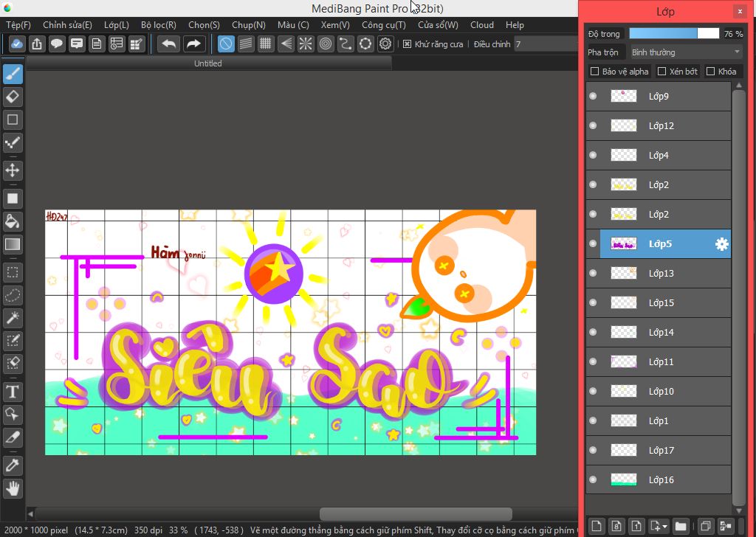Enable the Bảo vệ alpha checkbox
This screenshot has width=756, height=537.
pos(595,72)
